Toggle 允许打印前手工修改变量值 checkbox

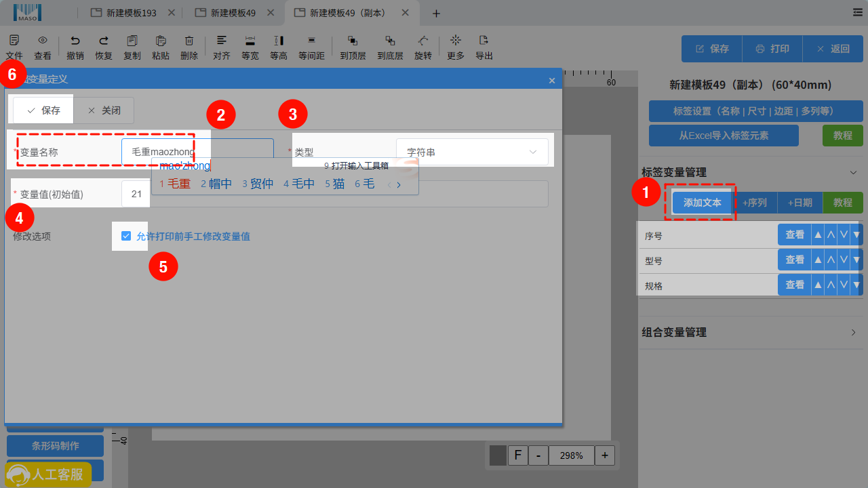(126, 236)
